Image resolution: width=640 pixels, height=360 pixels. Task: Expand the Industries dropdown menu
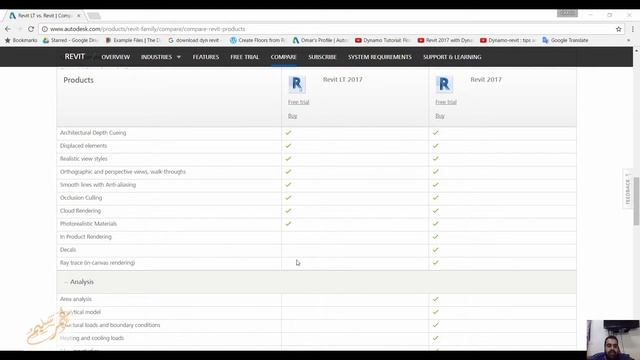pyautogui.click(x=161, y=57)
